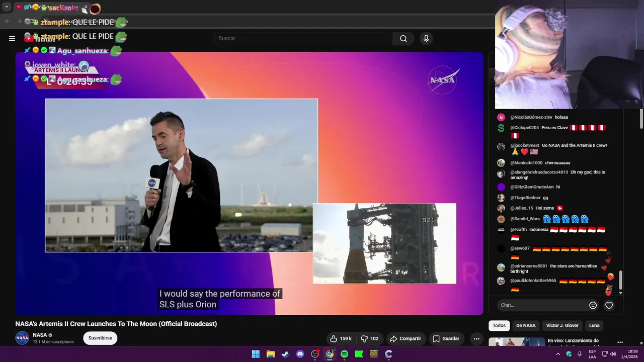The image size is (644, 362).
Task: Start voice search with microphone icon
Action: (426, 39)
